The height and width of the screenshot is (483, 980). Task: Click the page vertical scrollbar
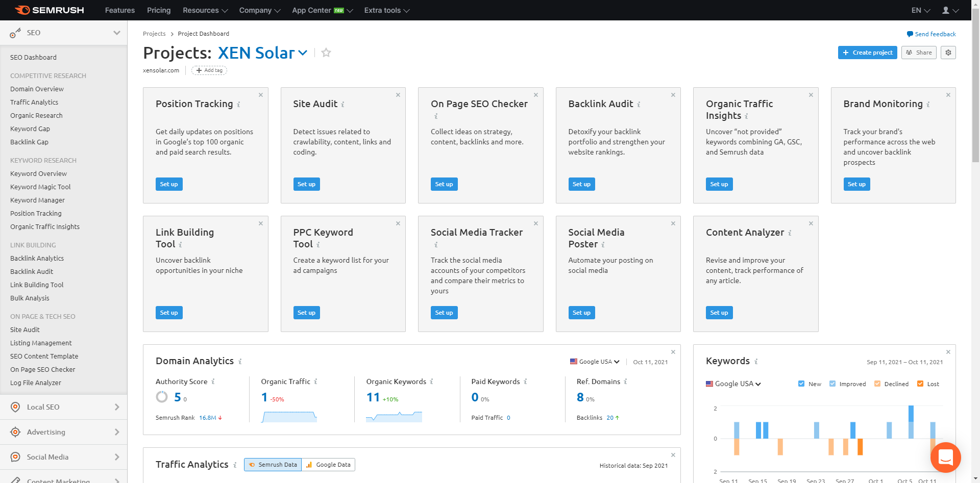coord(975,87)
